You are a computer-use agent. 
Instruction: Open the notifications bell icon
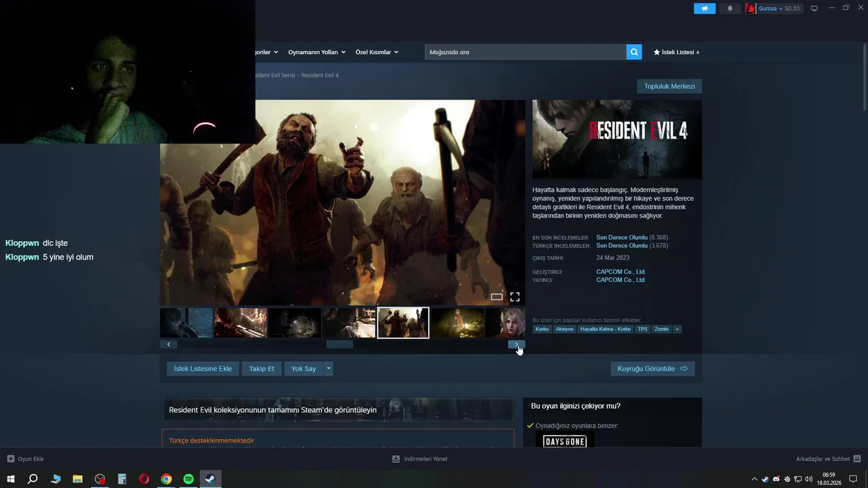tap(730, 8)
